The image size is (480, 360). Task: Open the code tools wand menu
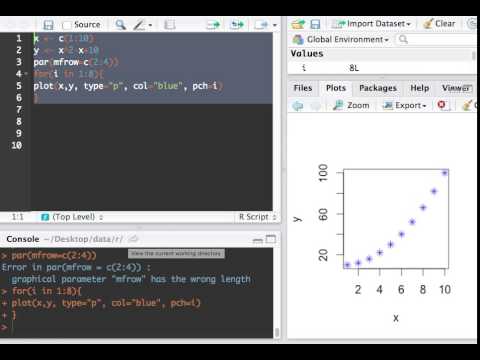pos(143,25)
